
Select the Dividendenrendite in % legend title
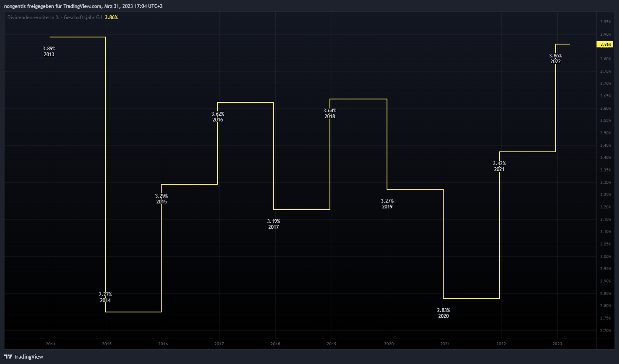[x=54, y=17]
